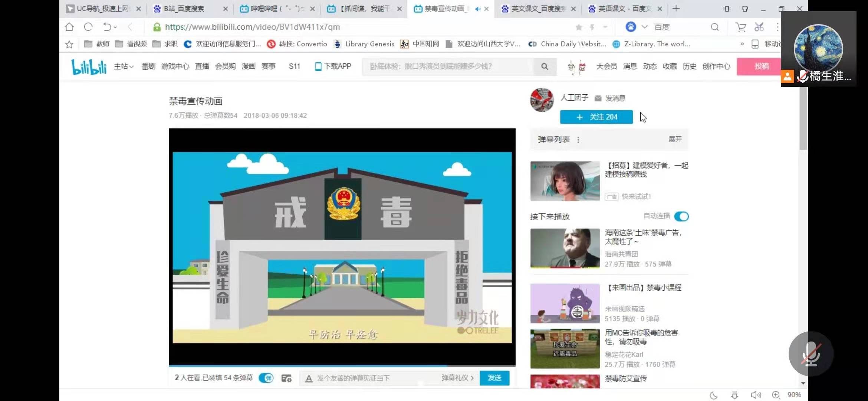
Task: Open the search engine selector dropdown
Action: click(x=644, y=27)
